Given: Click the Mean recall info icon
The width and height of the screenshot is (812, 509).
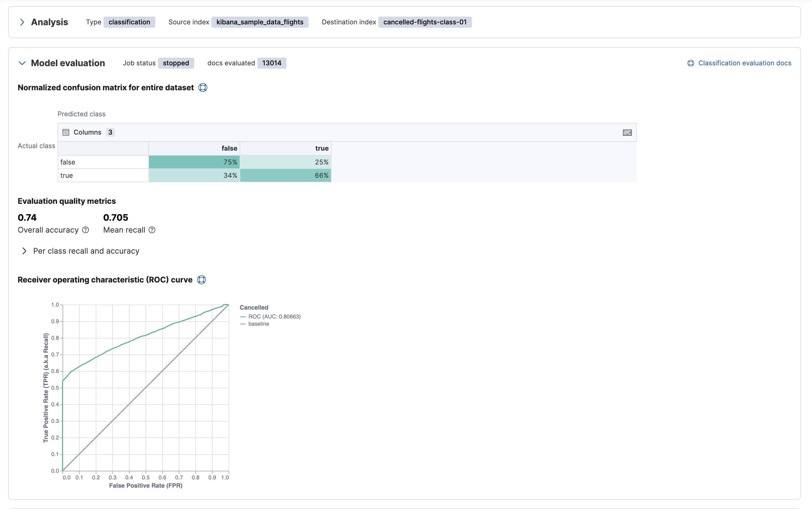Looking at the screenshot, I should click(152, 230).
